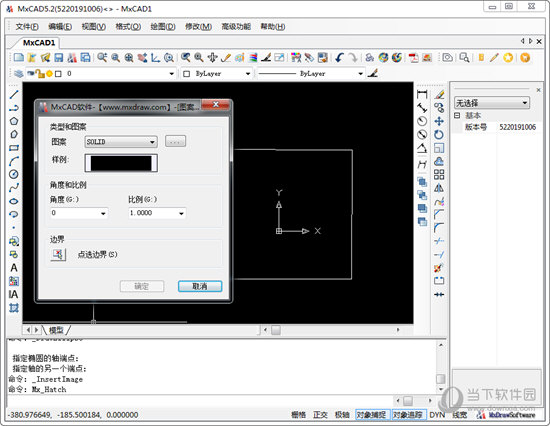Select the Spline curve tool
550x426 pixels.
point(14,188)
